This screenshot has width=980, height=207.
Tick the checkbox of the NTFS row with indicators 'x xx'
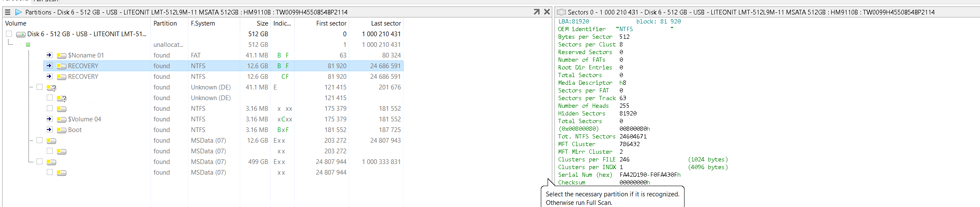point(50,108)
